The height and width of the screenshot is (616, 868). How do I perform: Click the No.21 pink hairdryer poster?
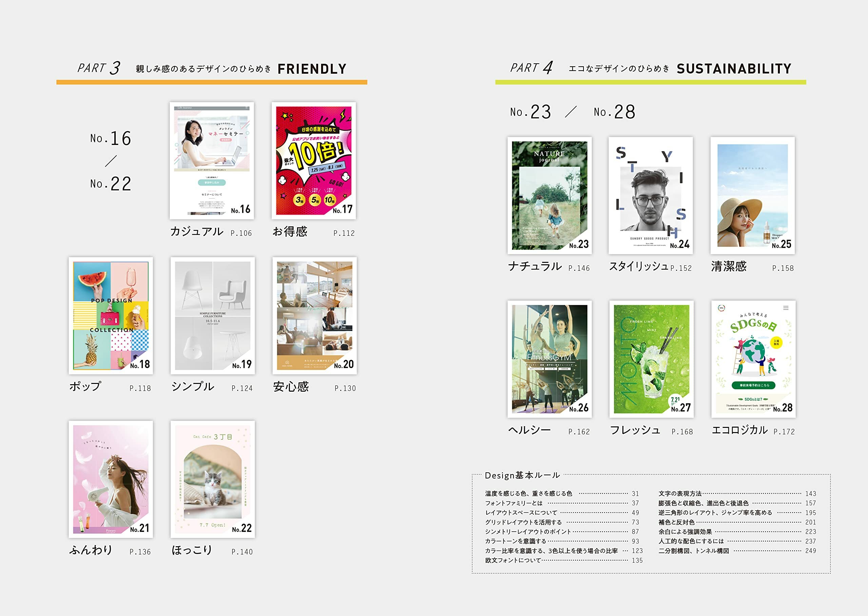111,479
